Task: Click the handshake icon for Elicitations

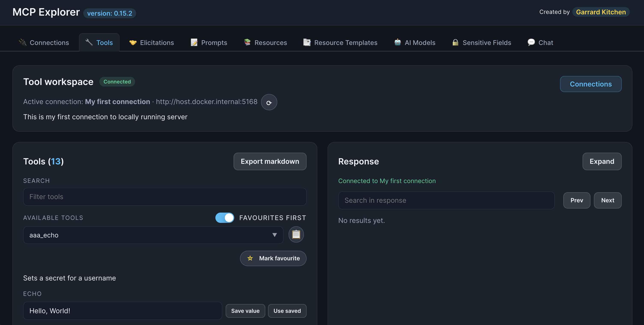Action: click(x=133, y=43)
